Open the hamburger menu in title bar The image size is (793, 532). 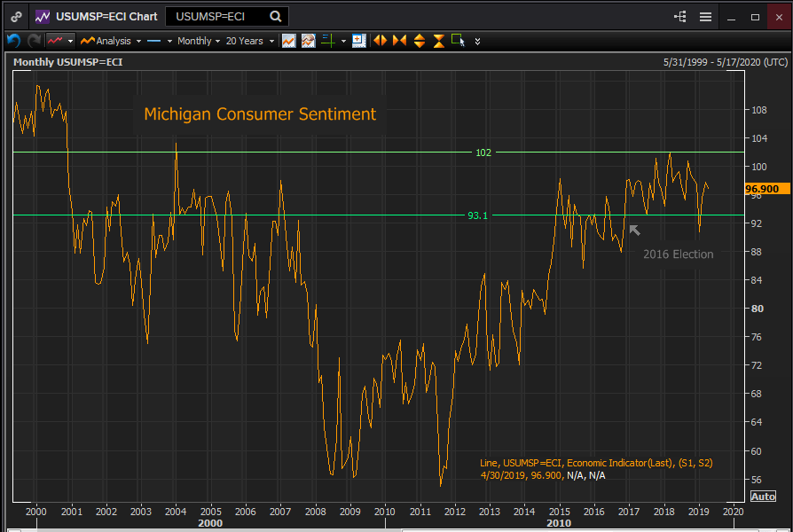pos(705,16)
